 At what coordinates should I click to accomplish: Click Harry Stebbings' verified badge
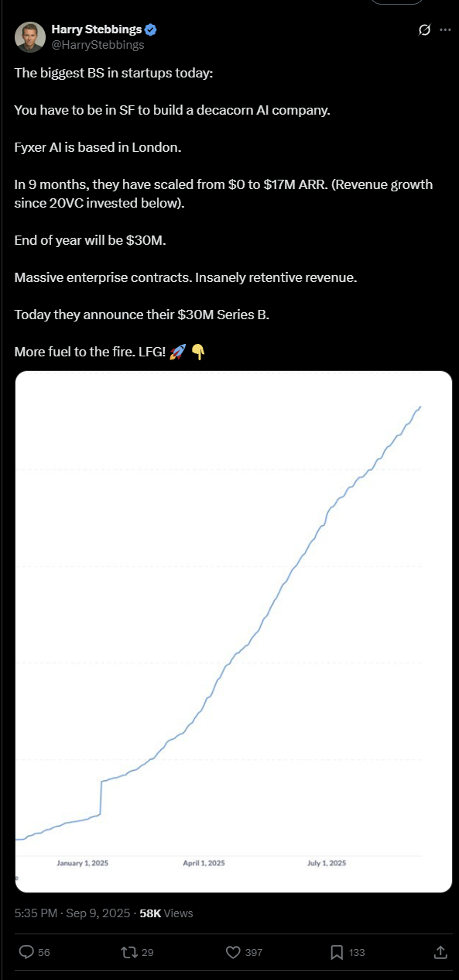coord(149,29)
